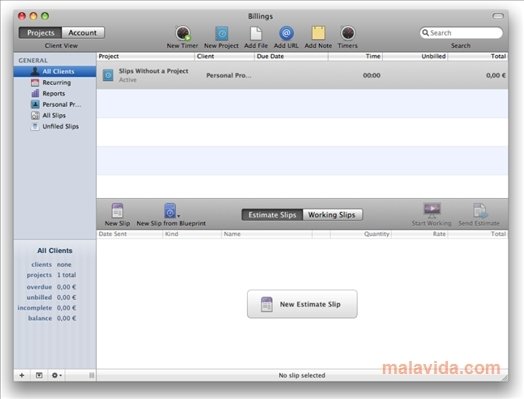The image size is (524, 399).
Task: Click the New Slip icon
Action: pos(117,211)
